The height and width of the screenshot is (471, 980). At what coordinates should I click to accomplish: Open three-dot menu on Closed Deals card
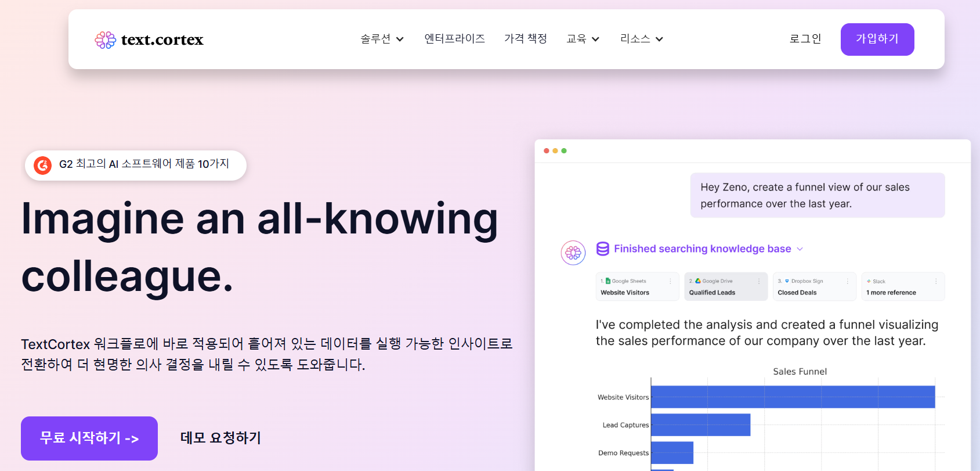tap(848, 281)
